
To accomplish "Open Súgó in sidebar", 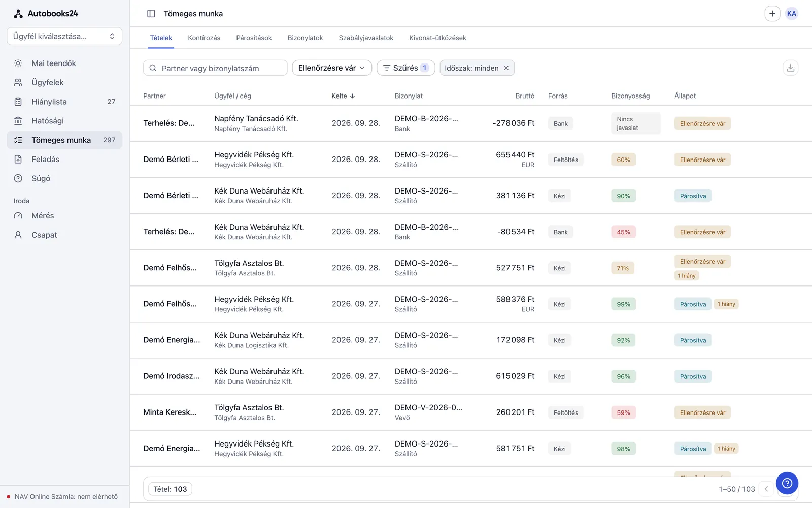I will [64, 178].
